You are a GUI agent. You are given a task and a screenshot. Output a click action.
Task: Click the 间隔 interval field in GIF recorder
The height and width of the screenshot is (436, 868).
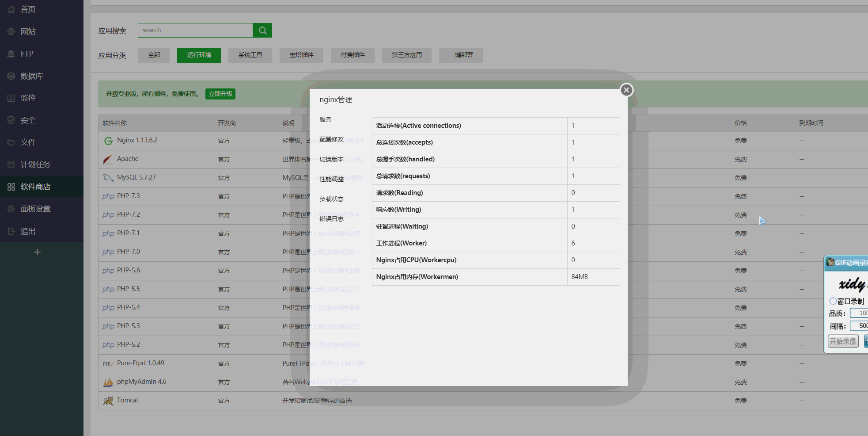859,326
